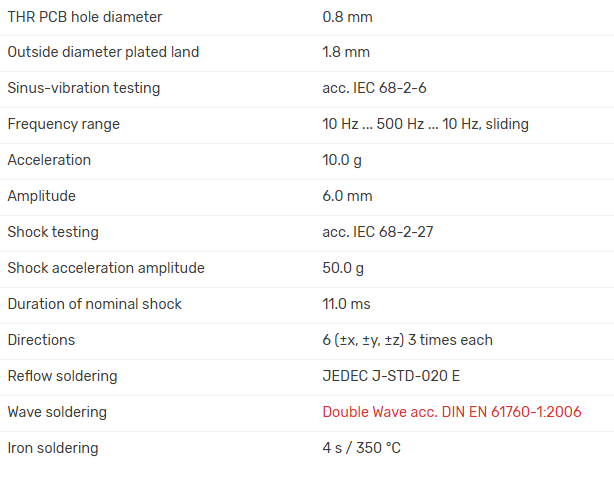Click the Directions value 6 (±x, ±y, ±z)
Screen dimensions: 614x481
coord(407,340)
